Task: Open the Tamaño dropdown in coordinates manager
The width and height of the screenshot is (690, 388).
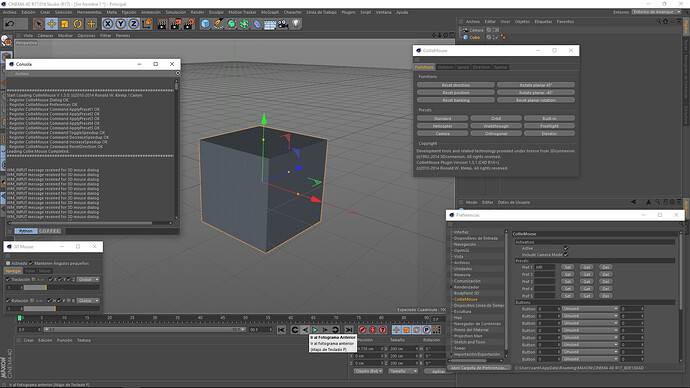Action: 403,371
